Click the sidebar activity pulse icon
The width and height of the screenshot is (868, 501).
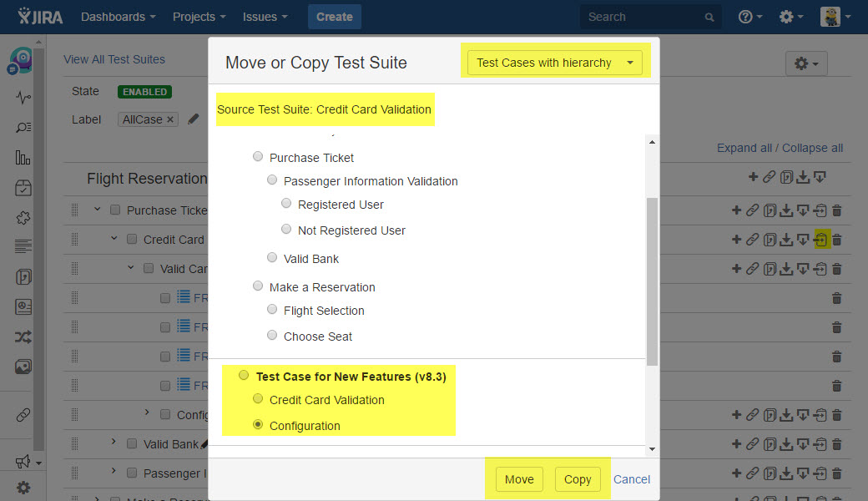[23, 97]
